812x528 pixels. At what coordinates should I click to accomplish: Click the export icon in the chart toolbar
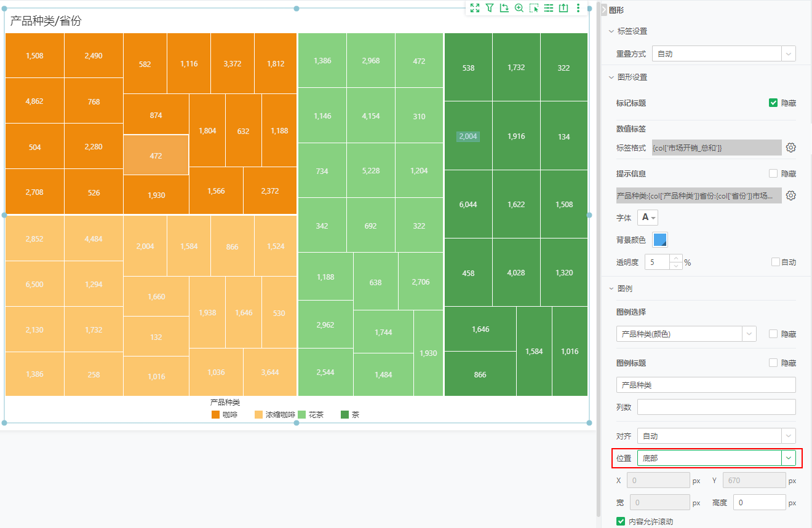pos(563,8)
